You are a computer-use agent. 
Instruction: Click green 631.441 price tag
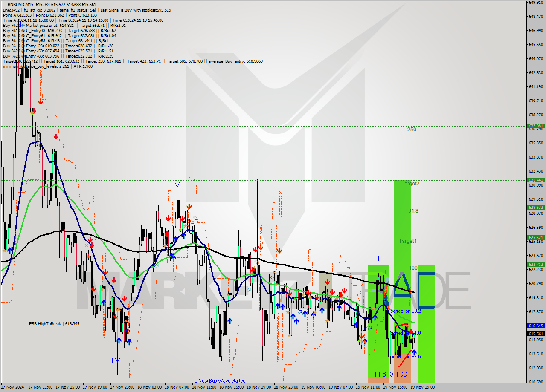(x=536, y=180)
